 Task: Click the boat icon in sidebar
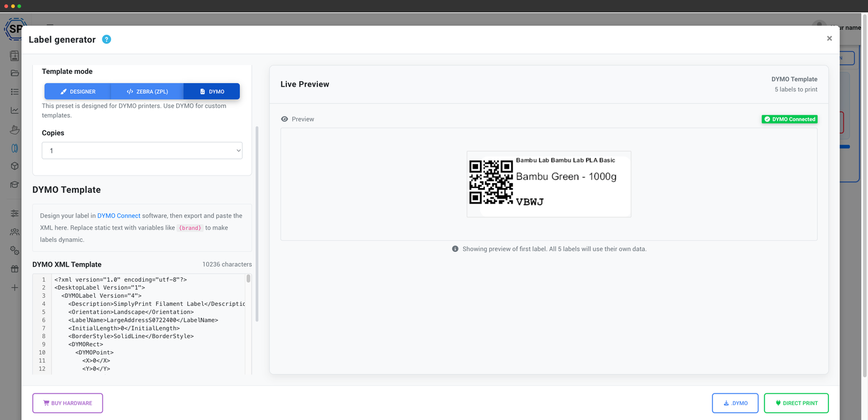point(14,130)
